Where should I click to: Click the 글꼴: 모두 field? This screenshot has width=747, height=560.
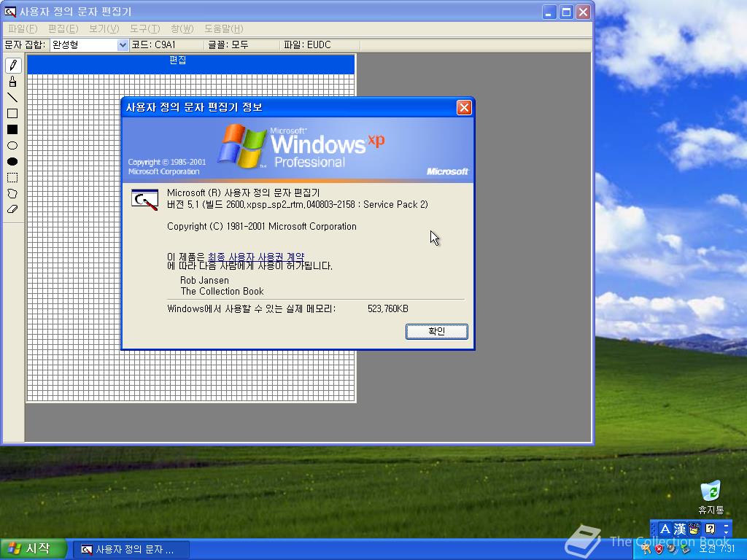tap(243, 45)
